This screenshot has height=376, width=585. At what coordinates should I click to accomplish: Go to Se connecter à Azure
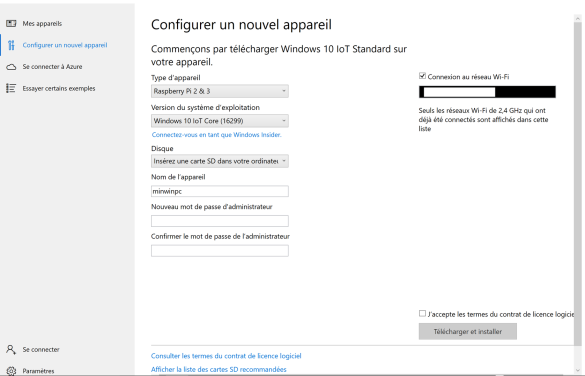click(x=68, y=67)
